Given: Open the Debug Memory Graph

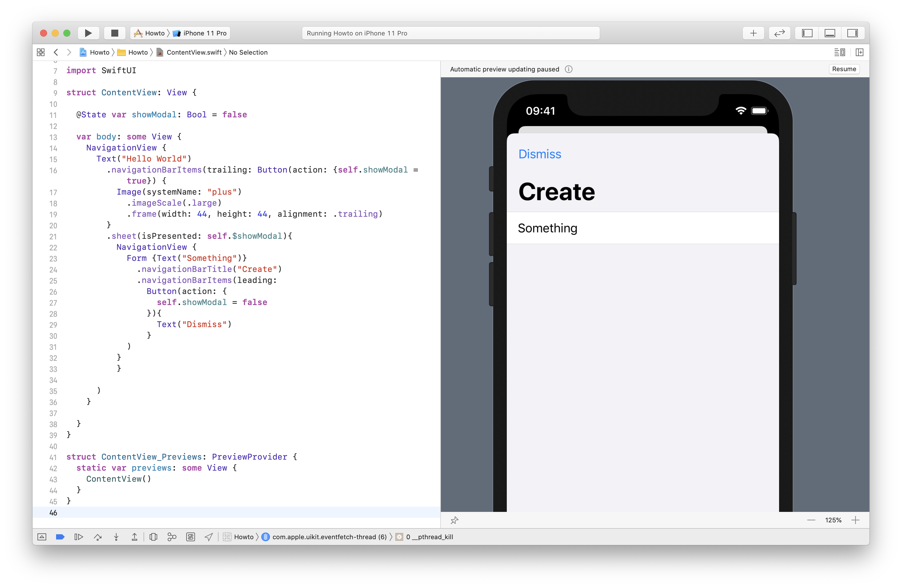Looking at the screenshot, I should pyautogui.click(x=172, y=537).
